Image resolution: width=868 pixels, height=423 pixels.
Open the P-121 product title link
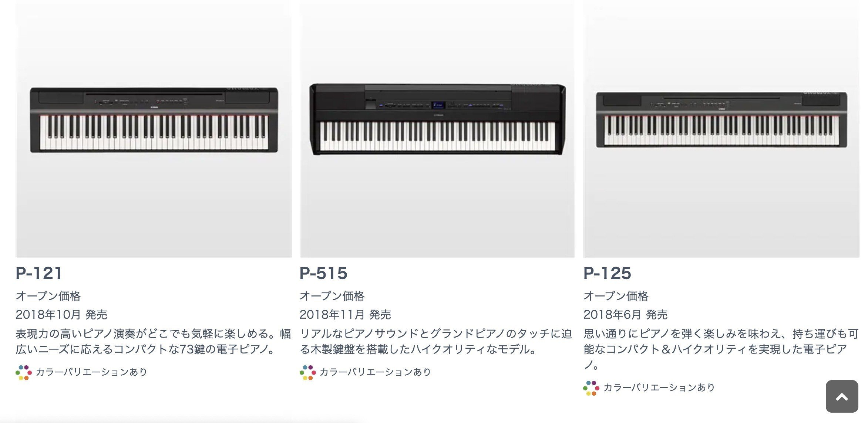pyautogui.click(x=39, y=273)
